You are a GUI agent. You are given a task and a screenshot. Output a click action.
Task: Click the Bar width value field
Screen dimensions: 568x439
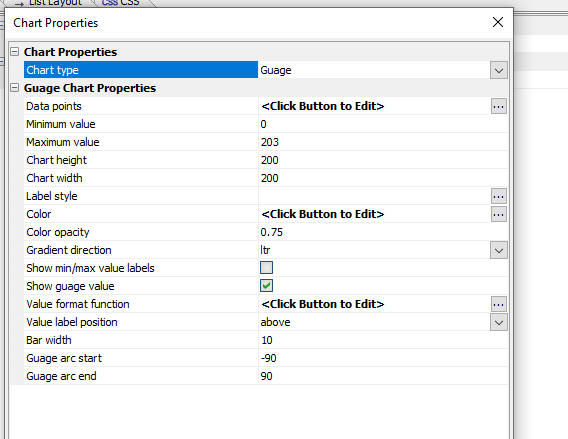point(383,340)
